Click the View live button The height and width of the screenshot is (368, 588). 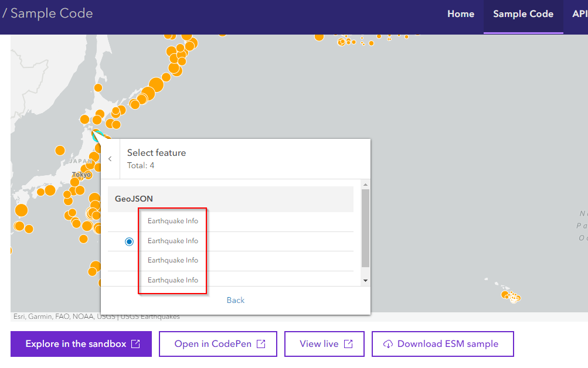point(324,344)
